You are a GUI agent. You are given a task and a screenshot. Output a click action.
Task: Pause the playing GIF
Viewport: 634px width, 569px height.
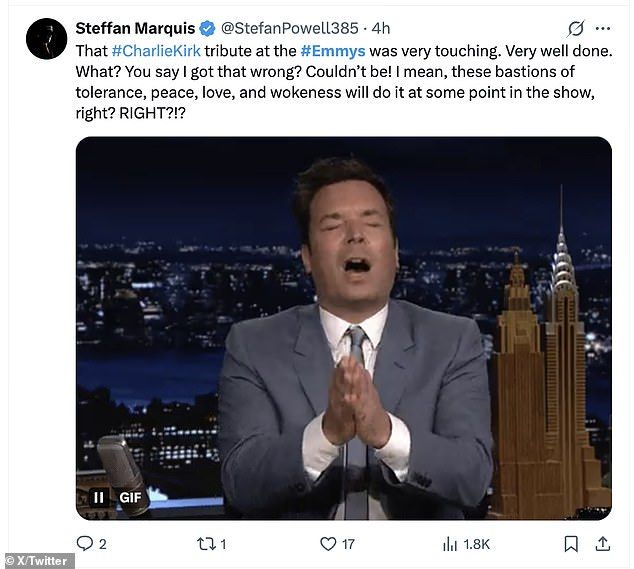coord(99,496)
